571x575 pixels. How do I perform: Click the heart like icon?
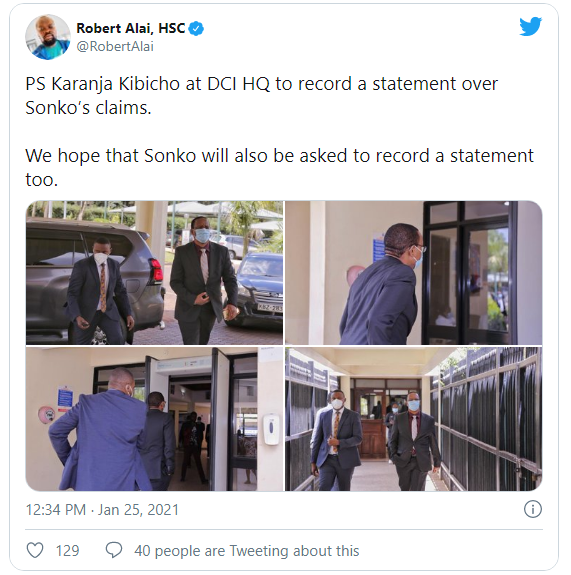pyautogui.click(x=35, y=550)
